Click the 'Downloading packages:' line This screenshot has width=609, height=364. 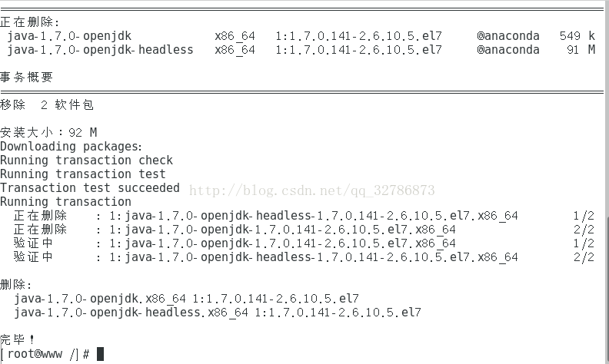click(x=71, y=147)
